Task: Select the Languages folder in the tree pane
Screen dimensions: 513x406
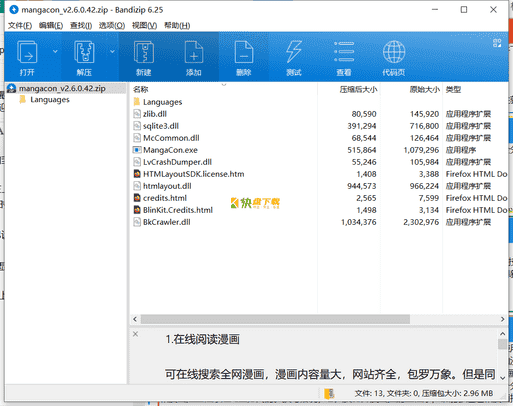Action: click(x=50, y=100)
